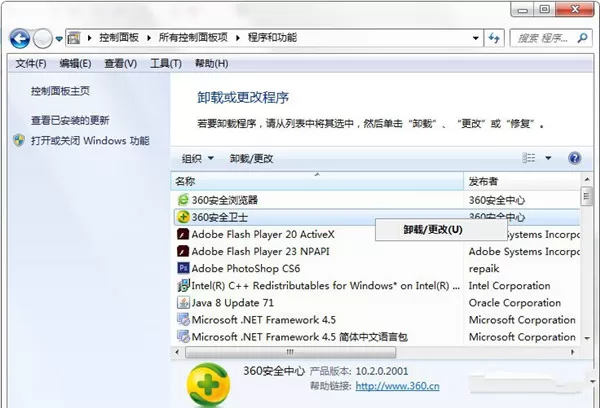
Task: Click publisher Oracle Corporation cell
Action: pyautogui.click(x=515, y=303)
